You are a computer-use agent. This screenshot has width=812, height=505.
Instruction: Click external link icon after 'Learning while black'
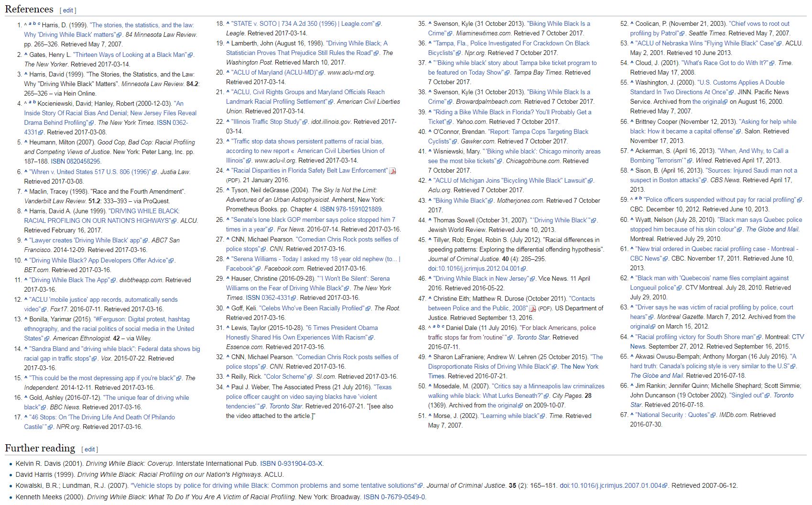[x=542, y=416]
